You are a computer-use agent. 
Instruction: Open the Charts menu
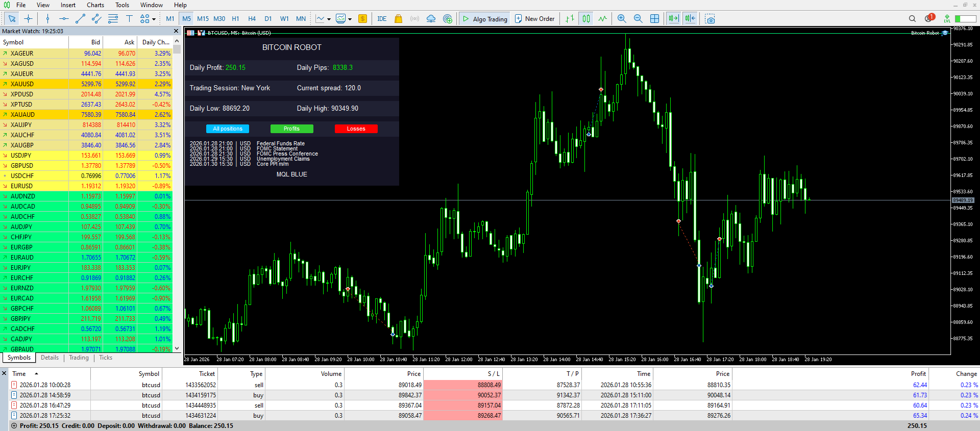pos(95,5)
